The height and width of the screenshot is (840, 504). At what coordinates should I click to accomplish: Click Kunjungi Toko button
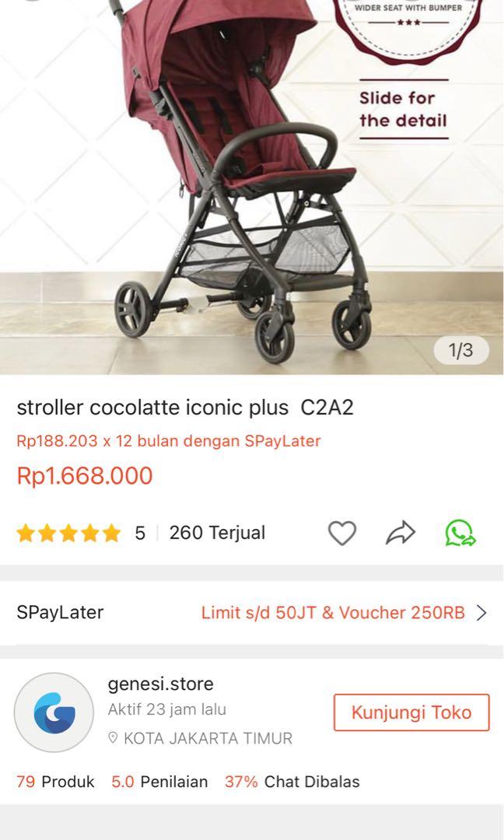411,712
